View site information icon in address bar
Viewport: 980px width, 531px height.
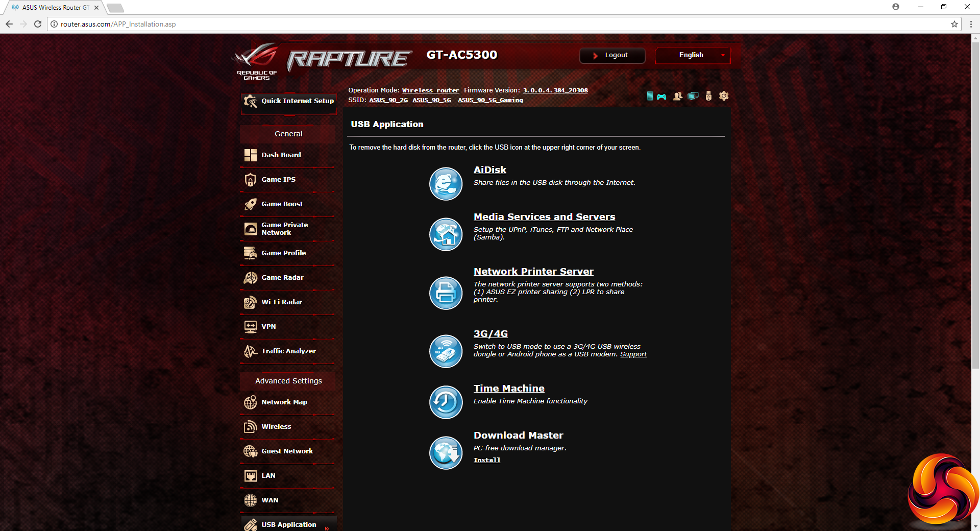pos(54,24)
